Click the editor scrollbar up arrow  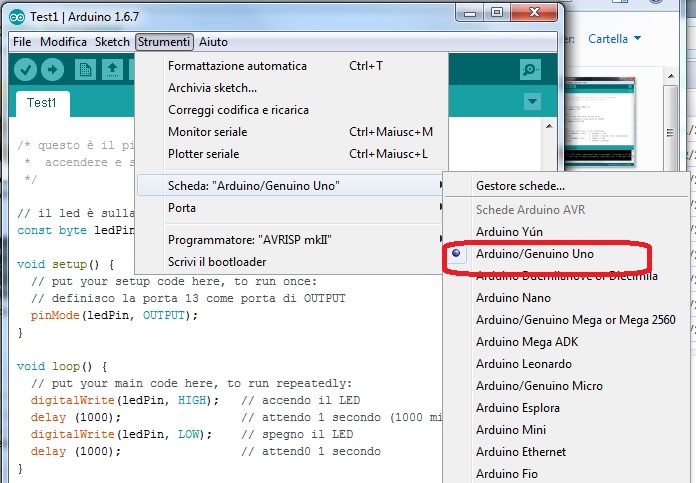(x=549, y=127)
